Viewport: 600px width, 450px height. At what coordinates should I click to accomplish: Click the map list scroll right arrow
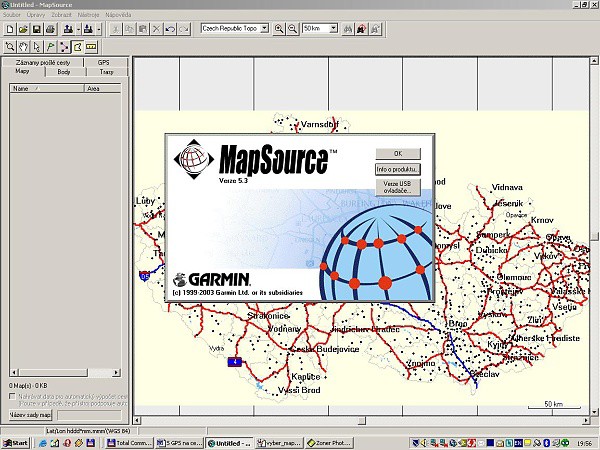point(116,372)
